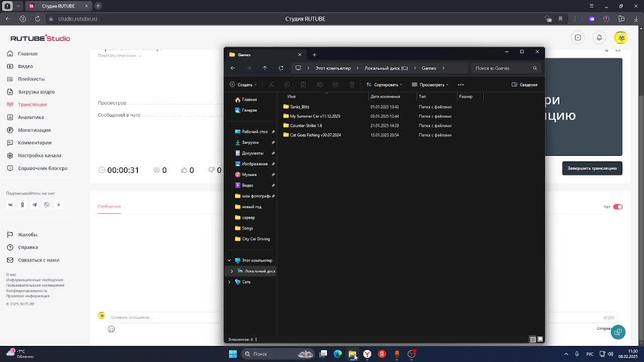Image resolution: width=644 pixels, height=362 pixels.
Task: Toggle the chat switch off
Action: click(x=617, y=207)
